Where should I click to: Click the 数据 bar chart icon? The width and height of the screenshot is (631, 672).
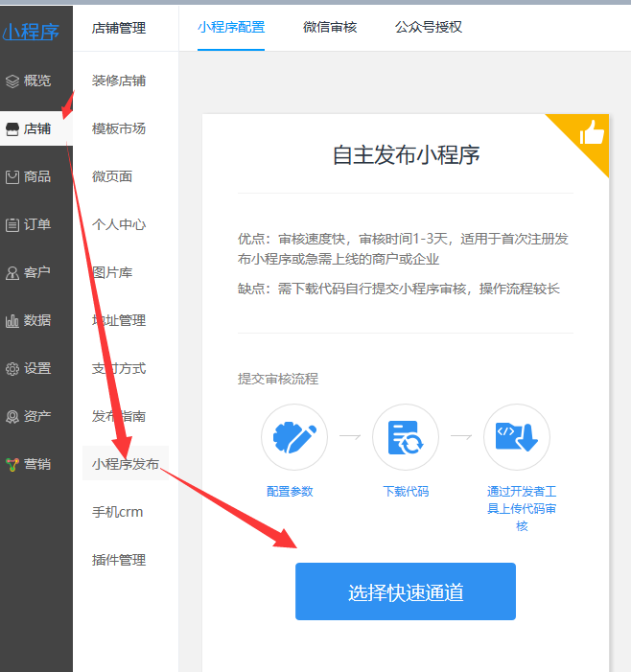pyautogui.click(x=12, y=321)
